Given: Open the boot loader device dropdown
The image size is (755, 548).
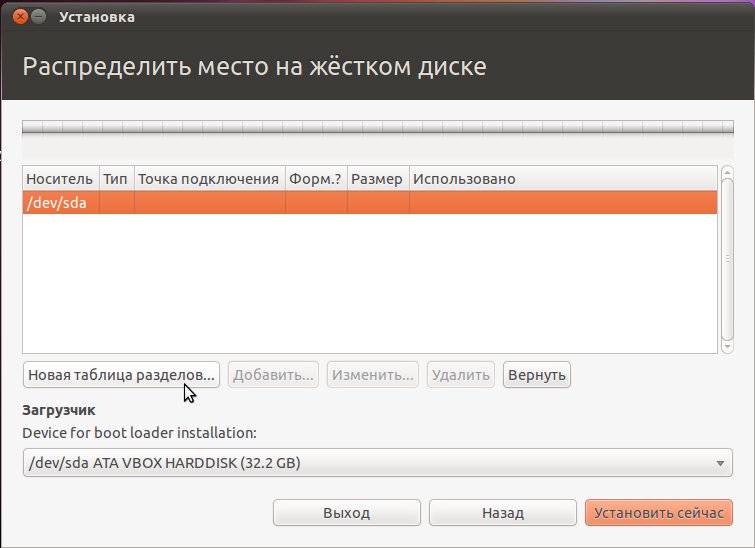Looking at the screenshot, I should click(378, 463).
